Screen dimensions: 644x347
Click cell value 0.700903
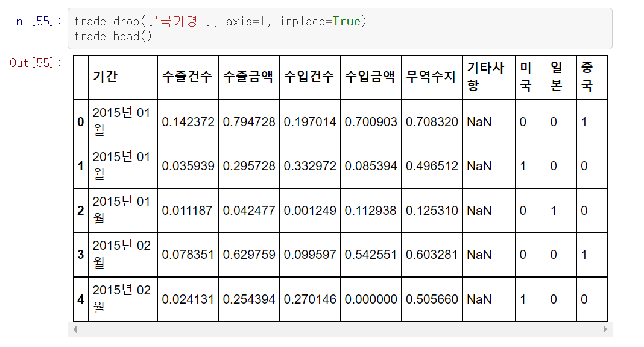pyautogui.click(x=371, y=122)
